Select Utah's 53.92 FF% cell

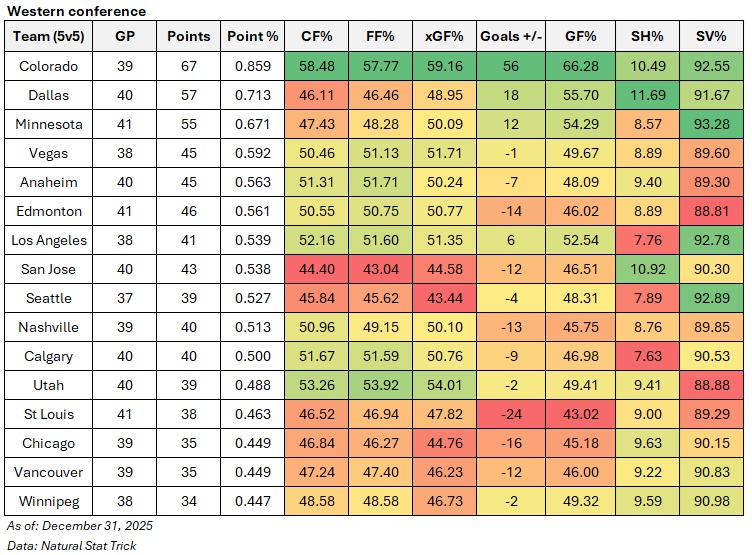(x=380, y=383)
